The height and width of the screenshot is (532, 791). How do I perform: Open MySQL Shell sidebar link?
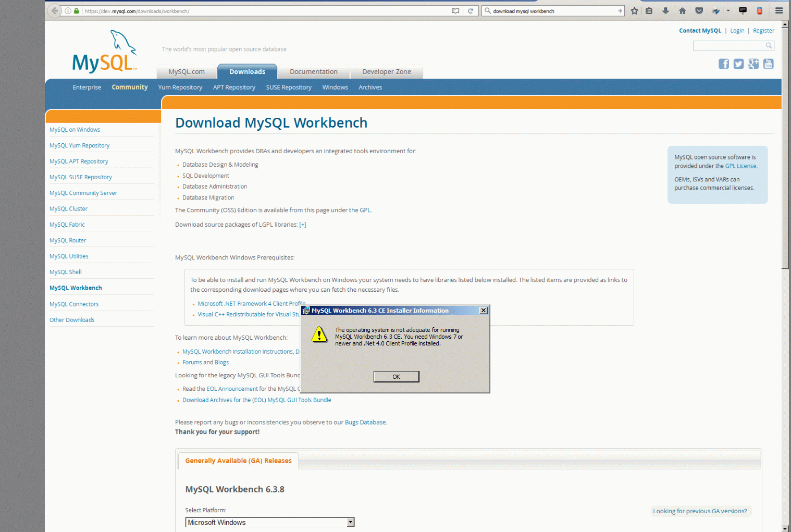point(66,272)
